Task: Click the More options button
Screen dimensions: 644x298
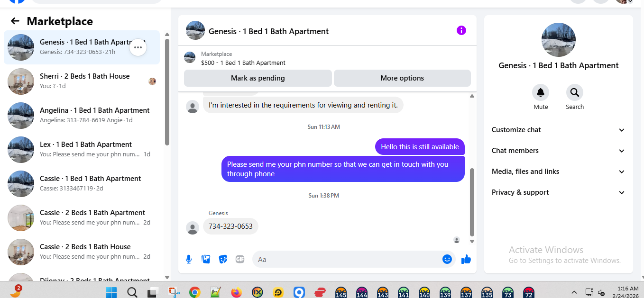Action: pos(402,78)
